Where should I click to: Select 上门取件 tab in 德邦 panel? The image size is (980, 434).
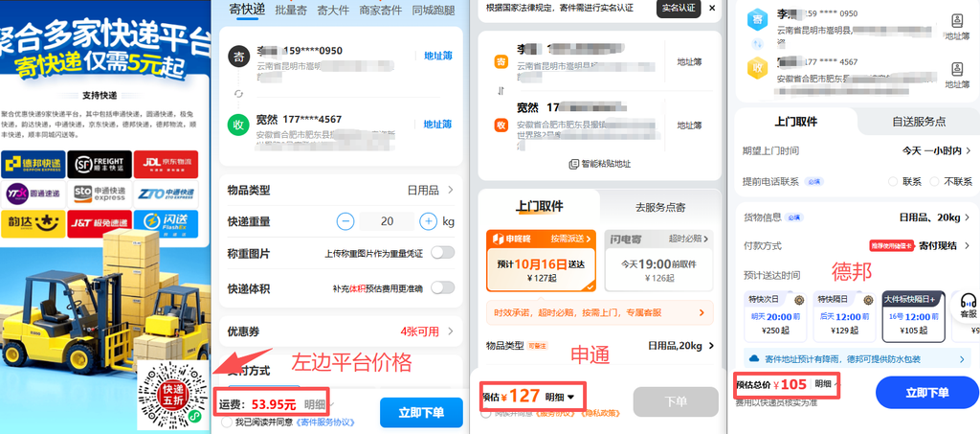point(795,122)
